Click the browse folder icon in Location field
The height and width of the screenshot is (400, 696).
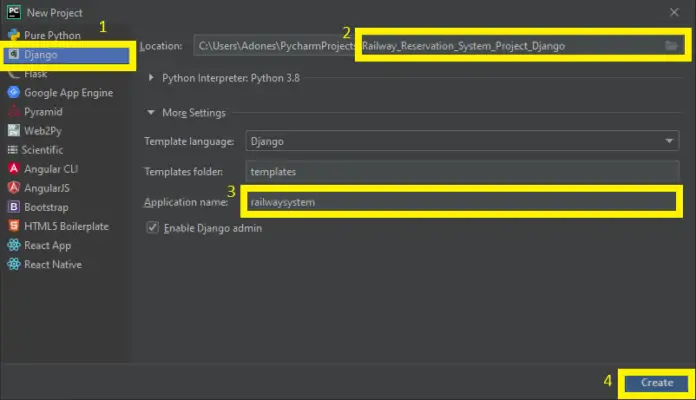pos(672,46)
